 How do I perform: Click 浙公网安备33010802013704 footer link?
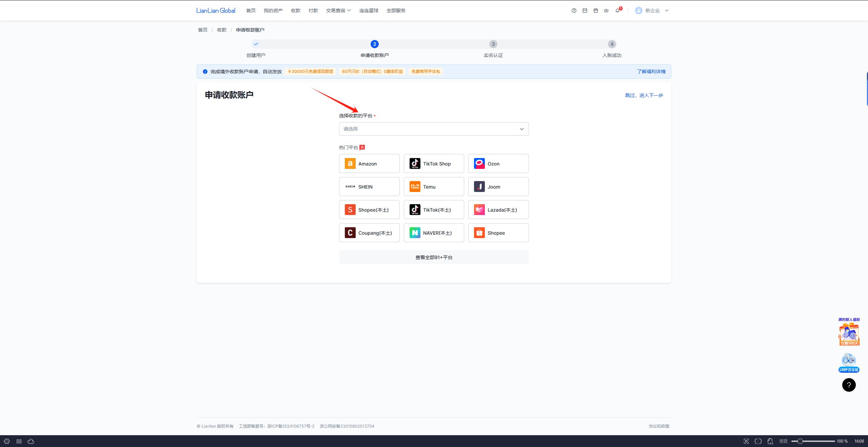click(347, 426)
